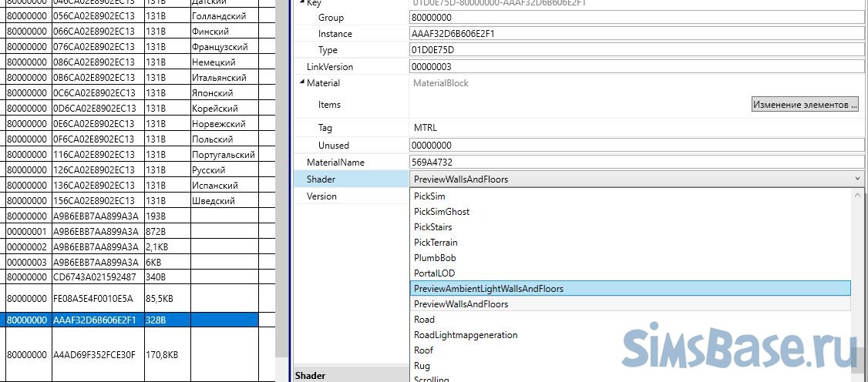Focus the Group value field
Image resolution: width=868 pixels, height=382 pixels.
point(636,18)
